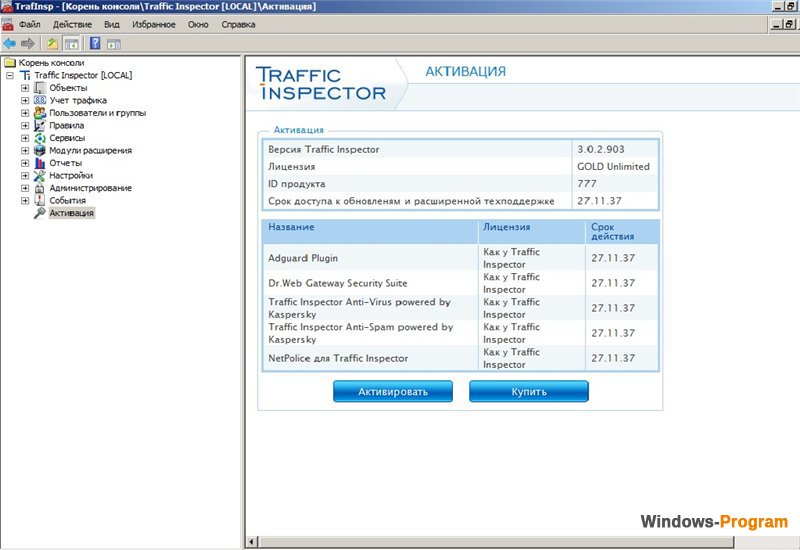Click the horizontal scrollbar thumb

(496, 541)
